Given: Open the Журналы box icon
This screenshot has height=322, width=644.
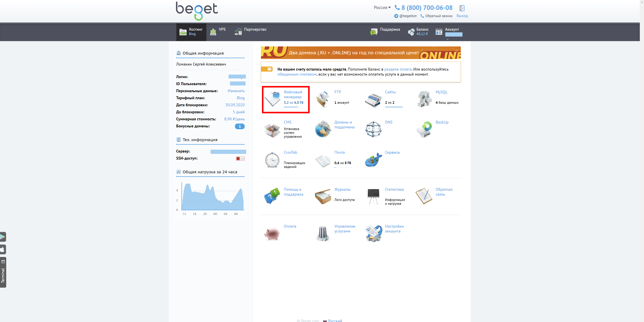Looking at the screenshot, I should click(323, 197).
